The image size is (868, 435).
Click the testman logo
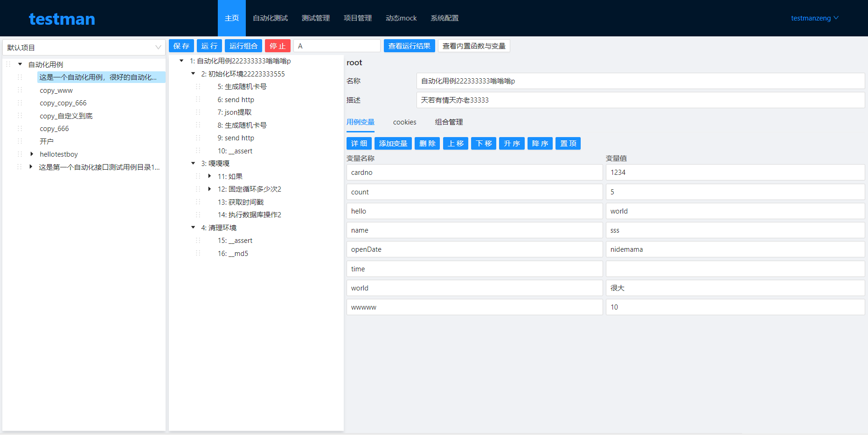tap(62, 19)
